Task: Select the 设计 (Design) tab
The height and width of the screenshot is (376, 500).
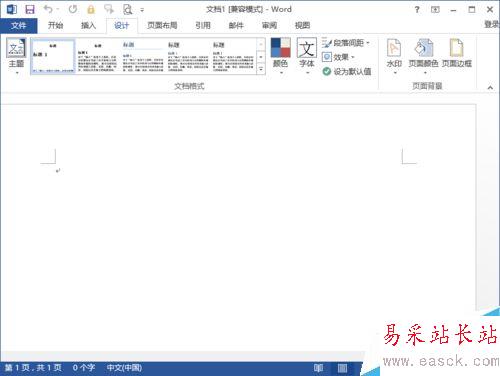Action: (x=121, y=25)
